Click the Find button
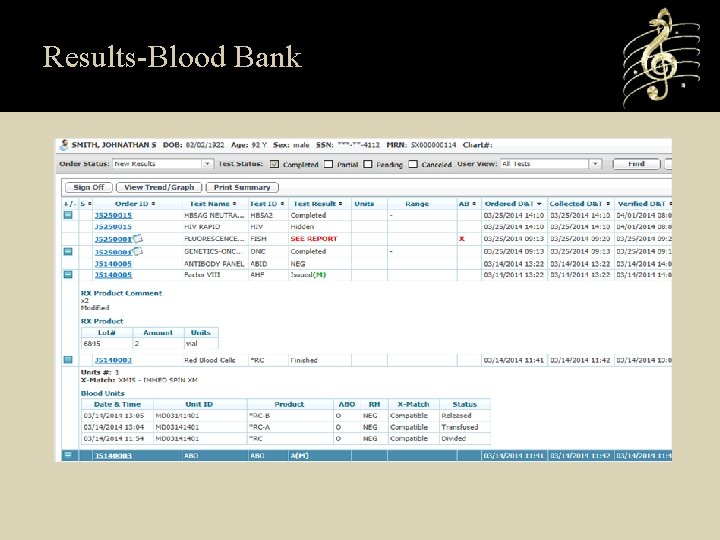This screenshot has width=720, height=540. [x=636, y=164]
